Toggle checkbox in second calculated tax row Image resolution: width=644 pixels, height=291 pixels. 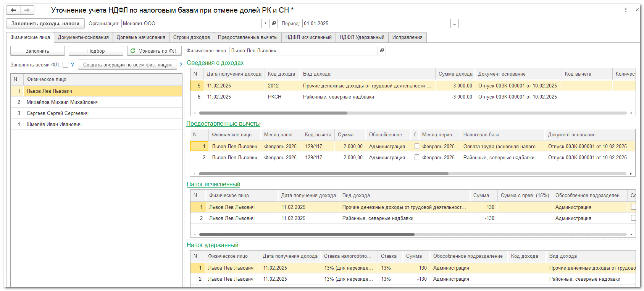(x=633, y=218)
